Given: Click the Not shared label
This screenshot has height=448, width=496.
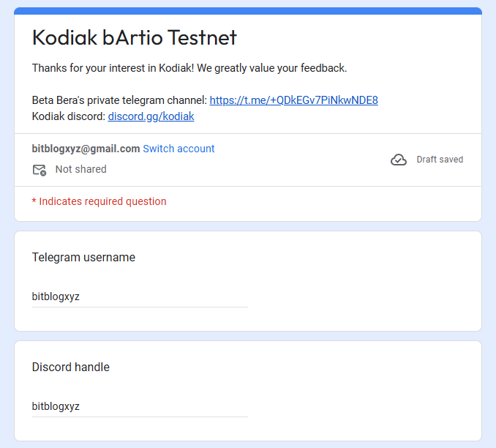Looking at the screenshot, I should coord(80,169).
